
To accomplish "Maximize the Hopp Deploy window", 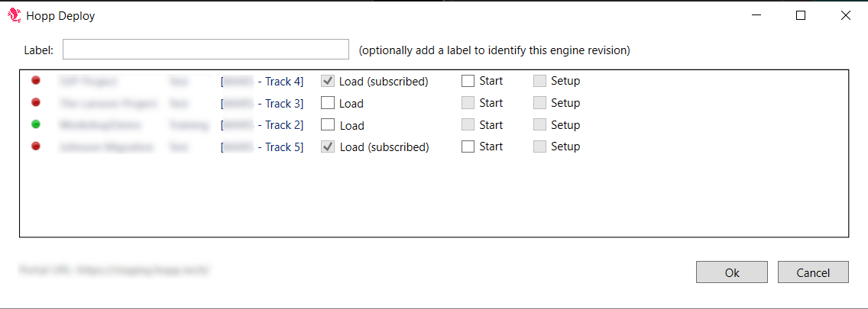I will coord(801,15).
